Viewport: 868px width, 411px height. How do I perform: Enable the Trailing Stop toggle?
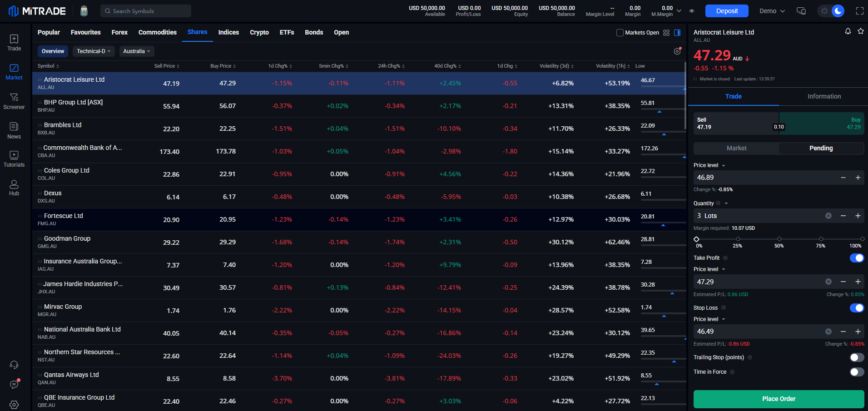[857, 357]
